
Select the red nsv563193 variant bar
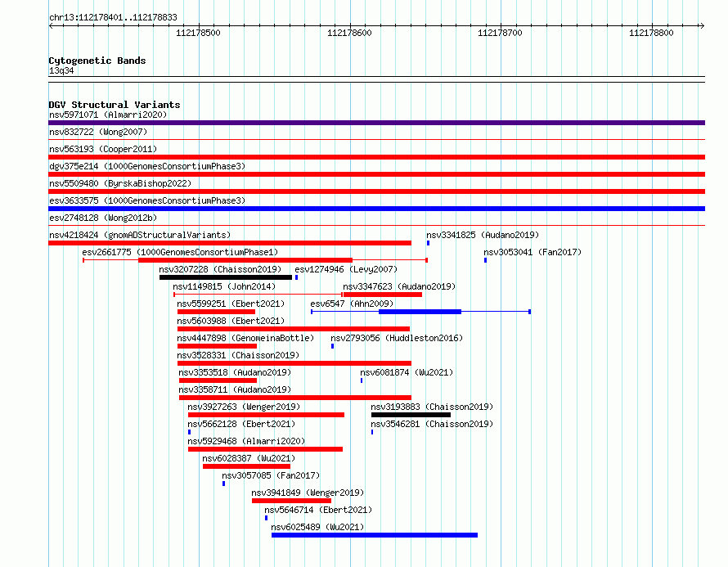[376, 157]
